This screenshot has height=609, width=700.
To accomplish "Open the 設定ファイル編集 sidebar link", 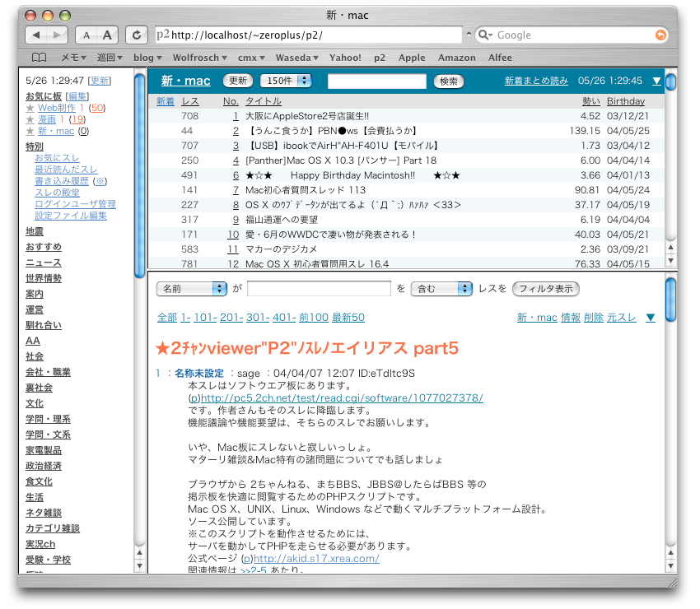I will tap(71, 216).
